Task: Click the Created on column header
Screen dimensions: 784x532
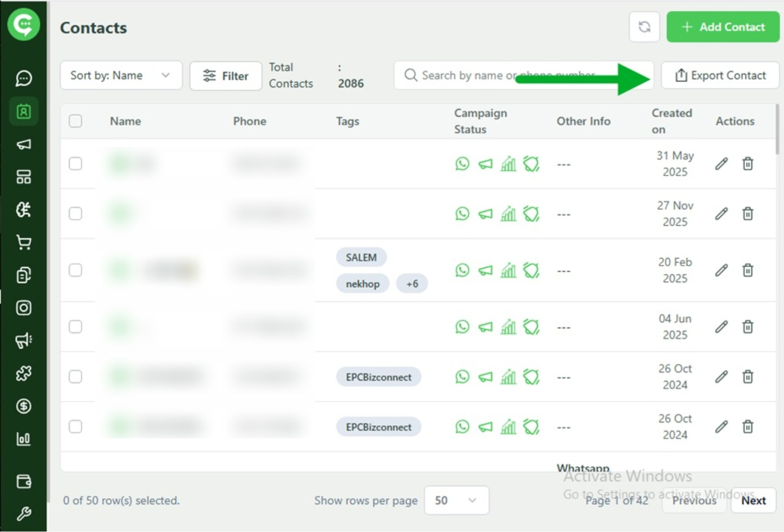Action: (x=672, y=121)
